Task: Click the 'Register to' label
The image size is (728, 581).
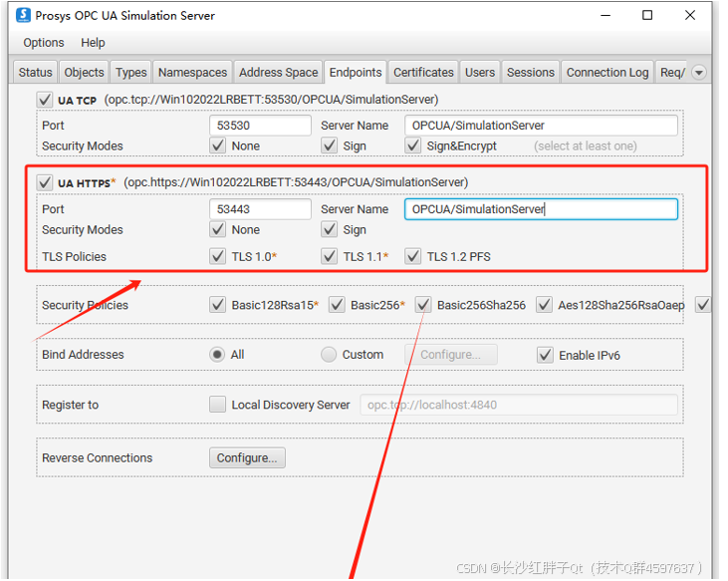Action: (70, 405)
